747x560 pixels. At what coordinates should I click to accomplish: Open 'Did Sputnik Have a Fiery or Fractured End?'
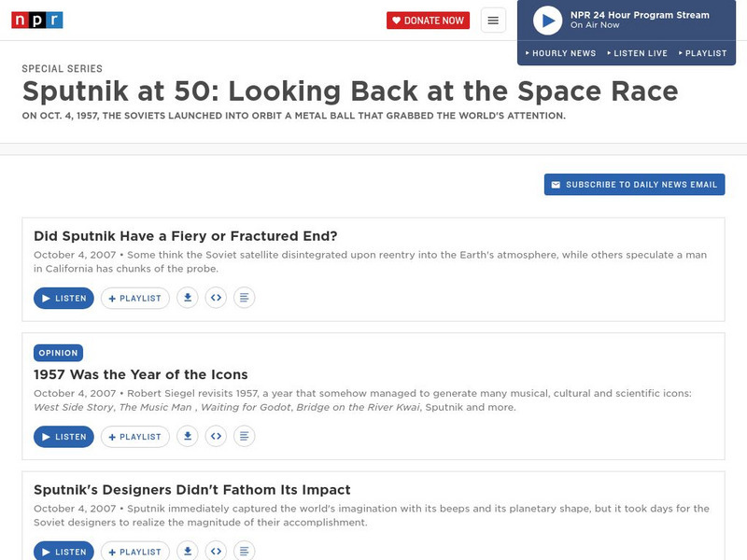[x=185, y=236]
